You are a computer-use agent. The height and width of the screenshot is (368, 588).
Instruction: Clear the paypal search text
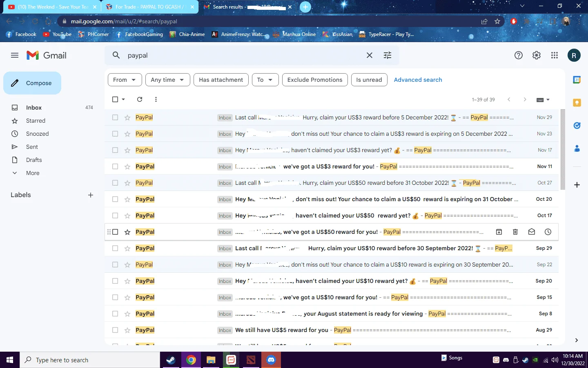pos(370,55)
